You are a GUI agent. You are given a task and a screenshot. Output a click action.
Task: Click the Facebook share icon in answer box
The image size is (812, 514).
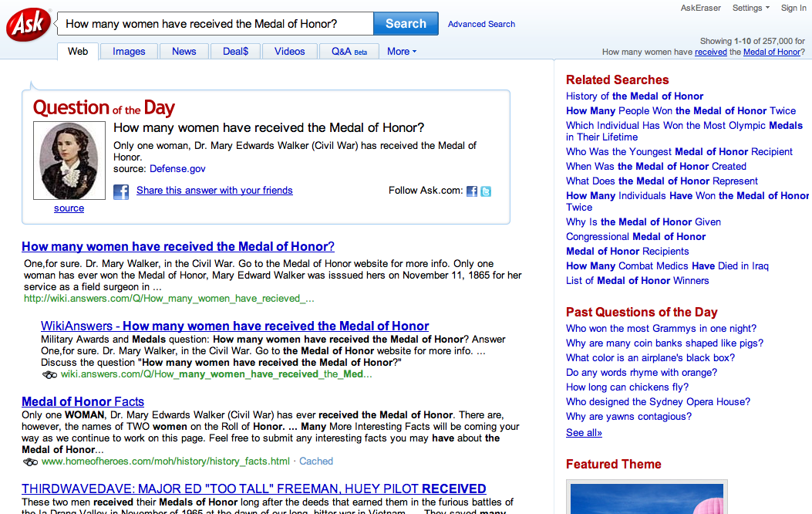[x=121, y=191]
